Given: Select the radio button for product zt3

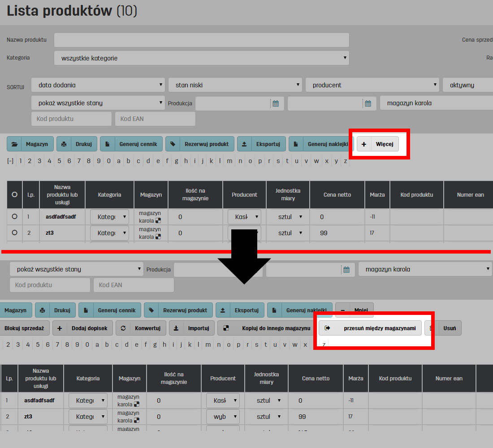Looking at the screenshot, I should point(14,233).
